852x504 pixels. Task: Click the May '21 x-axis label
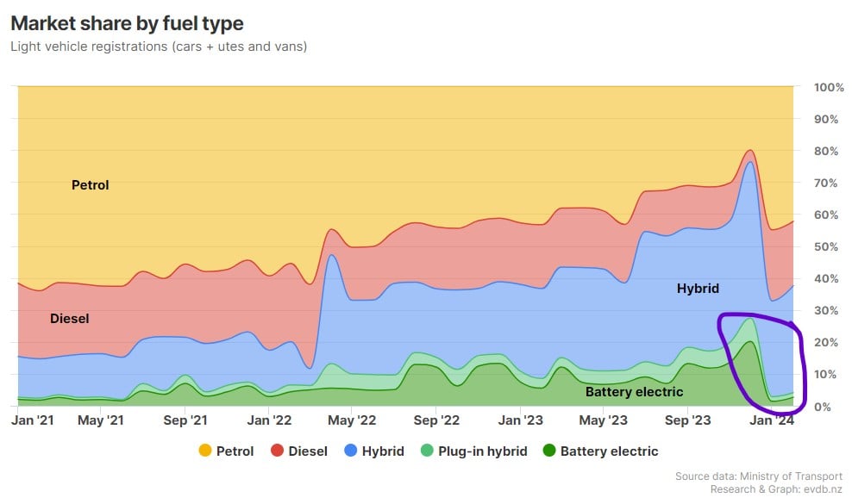(x=101, y=420)
